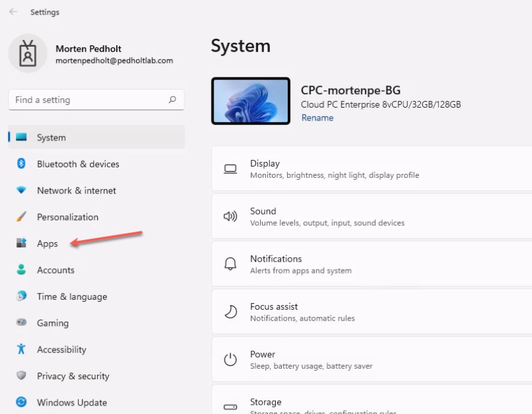This screenshot has height=414, width=532.
Task: Click the Gaming controller icon
Action: [21, 322]
